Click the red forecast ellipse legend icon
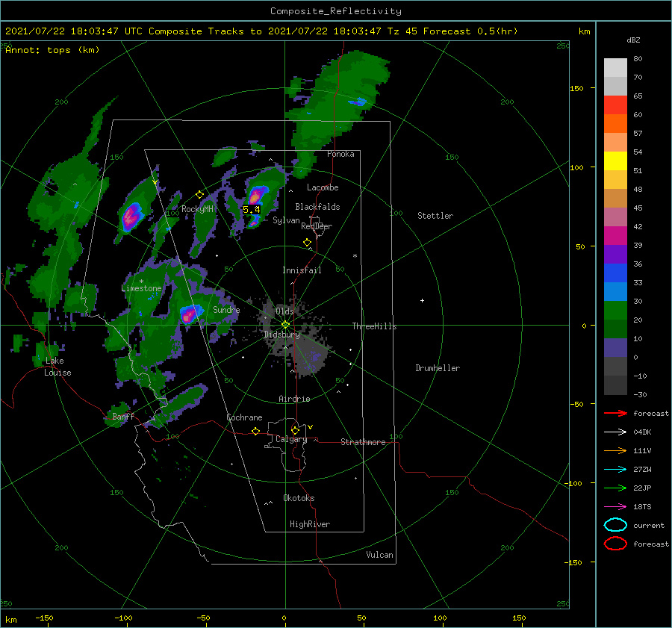Image resolution: width=672 pixels, height=628 pixels. pos(615,544)
